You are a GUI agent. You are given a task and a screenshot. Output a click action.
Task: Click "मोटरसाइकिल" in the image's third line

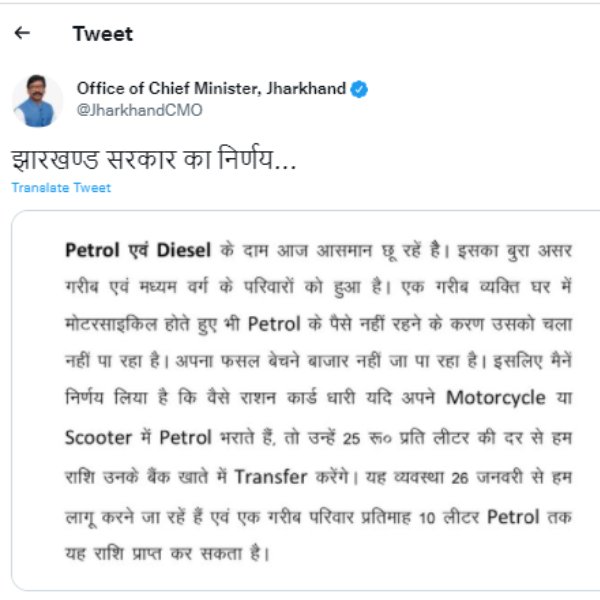(x=109, y=324)
